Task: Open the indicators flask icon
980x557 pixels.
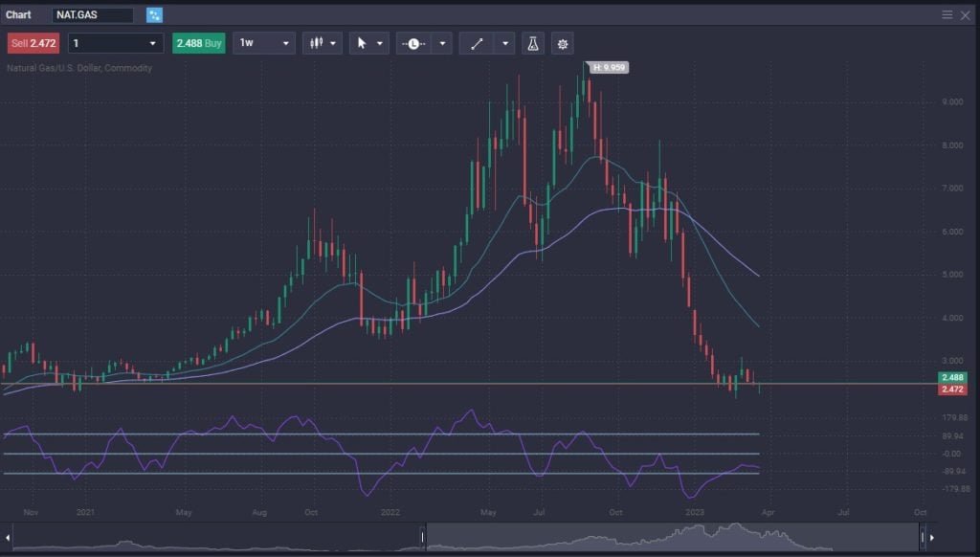Action: pyautogui.click(x=533, y=43)
